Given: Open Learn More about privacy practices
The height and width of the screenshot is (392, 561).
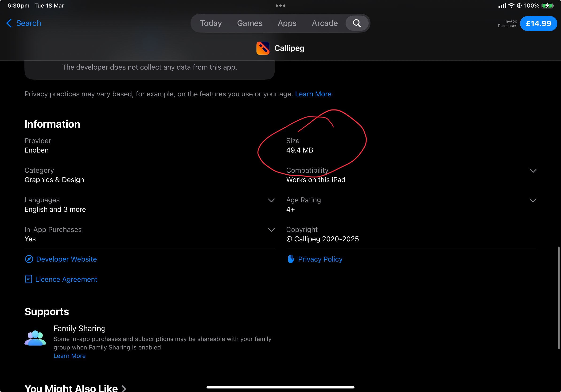Looking at the screenshot, I should coord(313,94).
